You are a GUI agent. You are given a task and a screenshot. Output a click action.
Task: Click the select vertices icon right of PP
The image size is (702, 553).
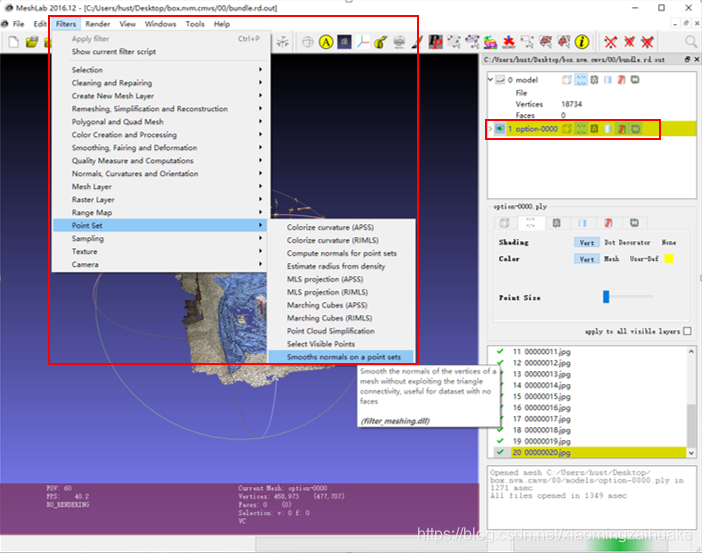[454, 42]
